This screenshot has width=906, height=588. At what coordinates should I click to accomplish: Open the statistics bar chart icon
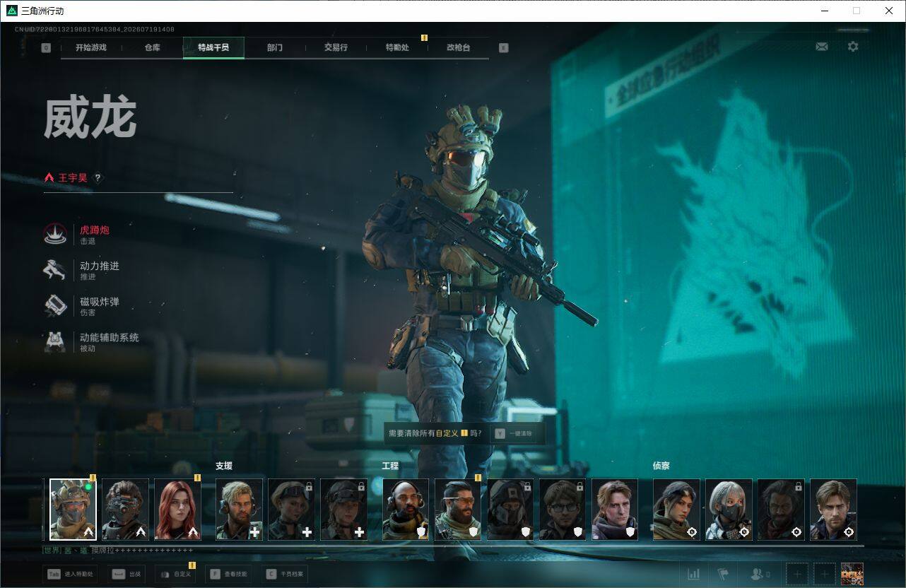pyautogui.click(x=694, y=574)
